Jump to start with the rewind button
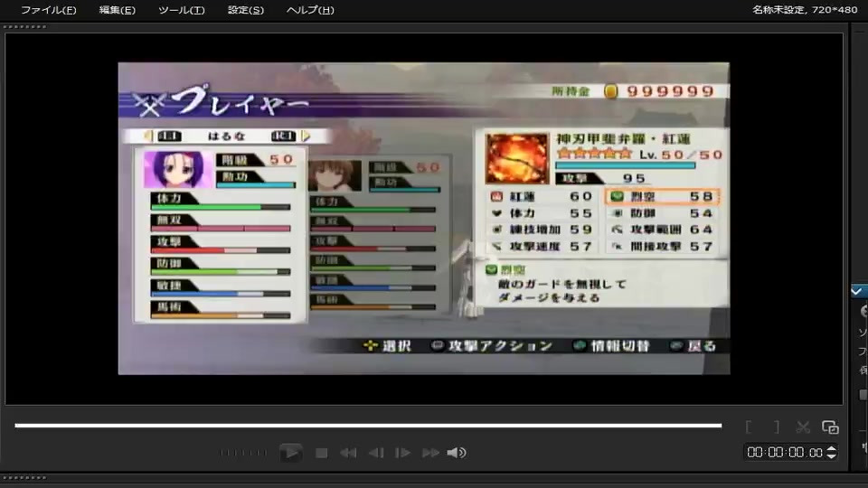This screenshot has height=488, width=868. pyautogui.click(x=348, y=453)
